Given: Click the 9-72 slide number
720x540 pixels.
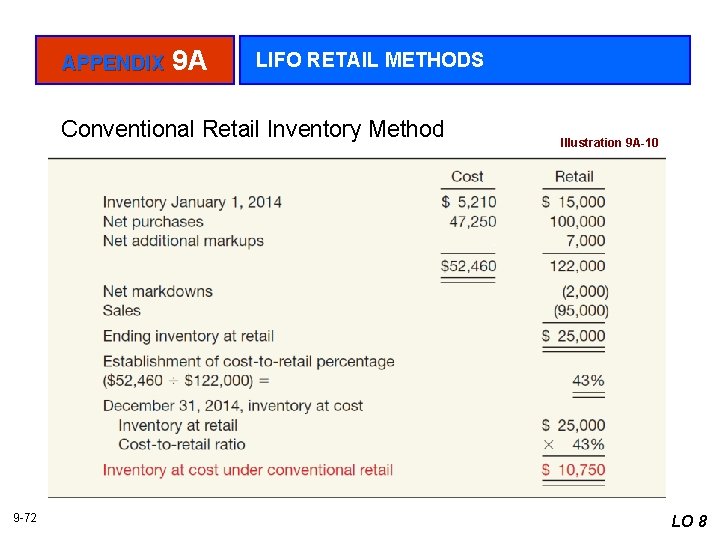Looking at the screenshot, I should click(x=25, y=517).
